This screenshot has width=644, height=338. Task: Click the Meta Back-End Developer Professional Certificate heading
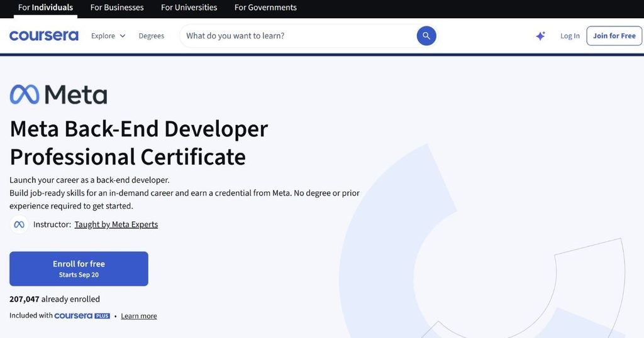(139, 143)
